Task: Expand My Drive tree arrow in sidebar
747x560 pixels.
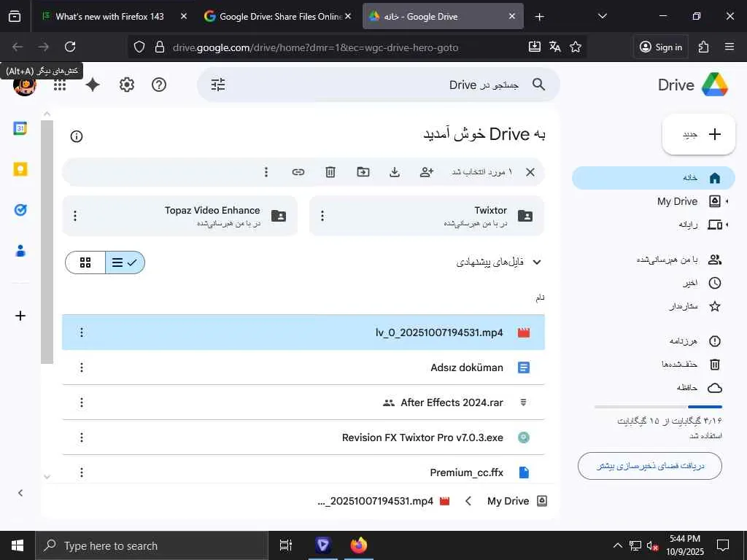Action: click(x=727, y=201)
